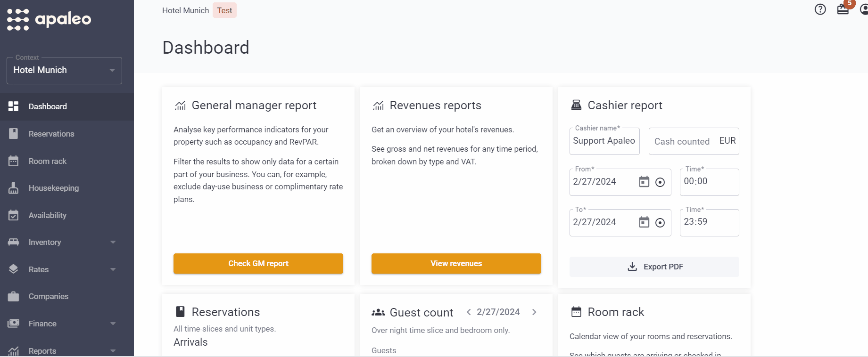Click the Housekeeping icon in the sidebar
868x357 pixels.
point(14,188)
